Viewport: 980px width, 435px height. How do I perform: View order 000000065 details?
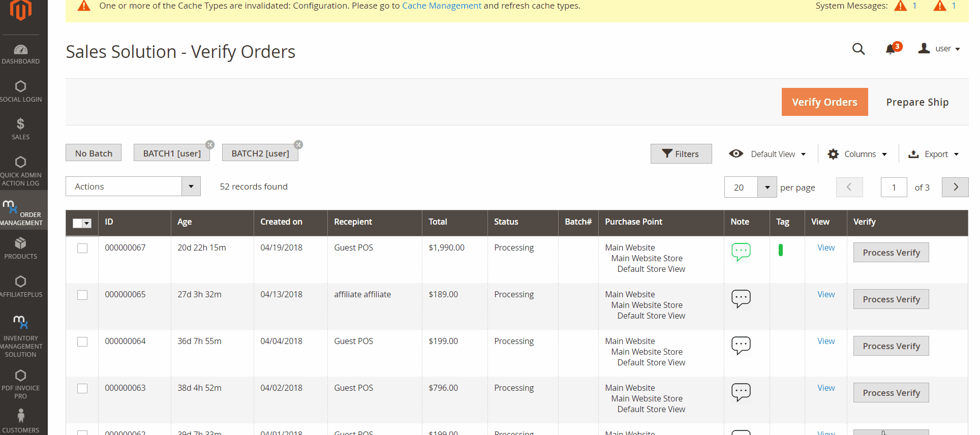826,294
